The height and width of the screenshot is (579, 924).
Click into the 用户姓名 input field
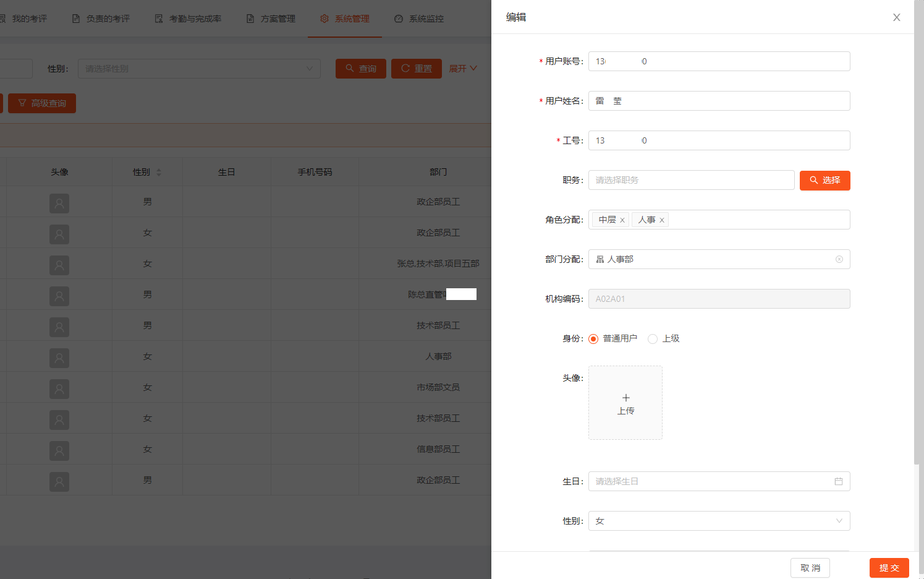719,101
